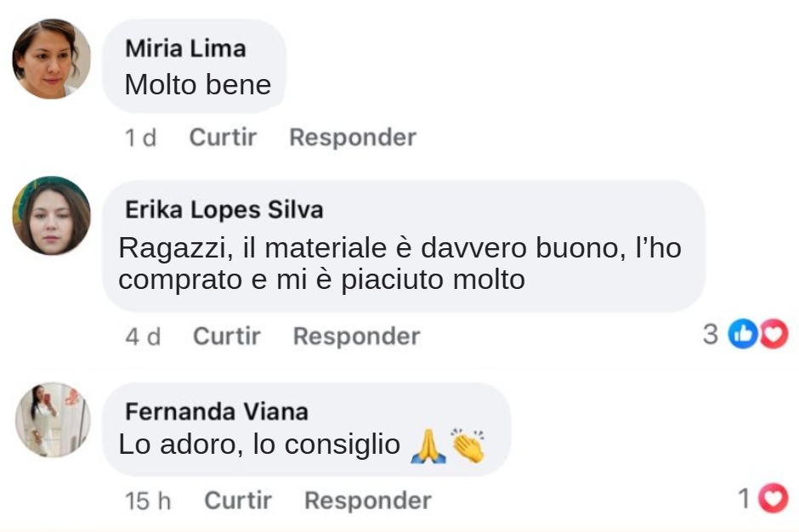
Task: Open Erika Lopes Silva's profile picture
Action: point(52,216)
